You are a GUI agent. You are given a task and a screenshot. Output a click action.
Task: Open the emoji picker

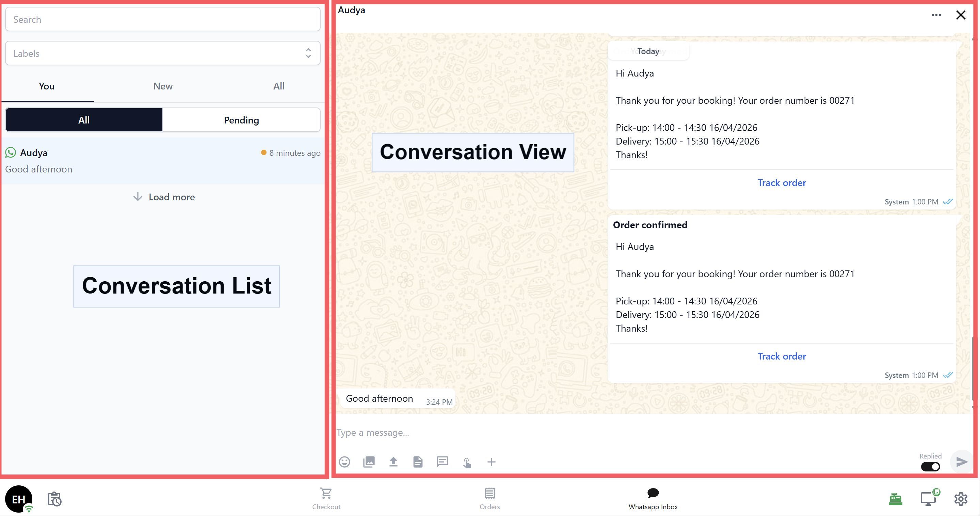344,462
